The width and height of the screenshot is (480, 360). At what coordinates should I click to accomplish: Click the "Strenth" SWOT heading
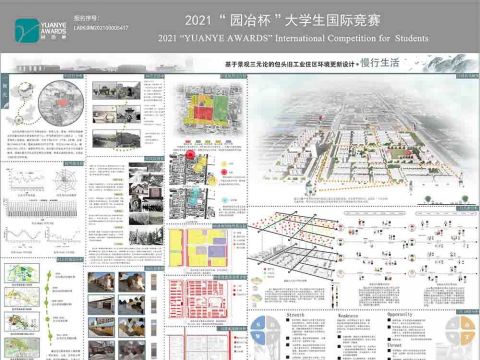295,315
